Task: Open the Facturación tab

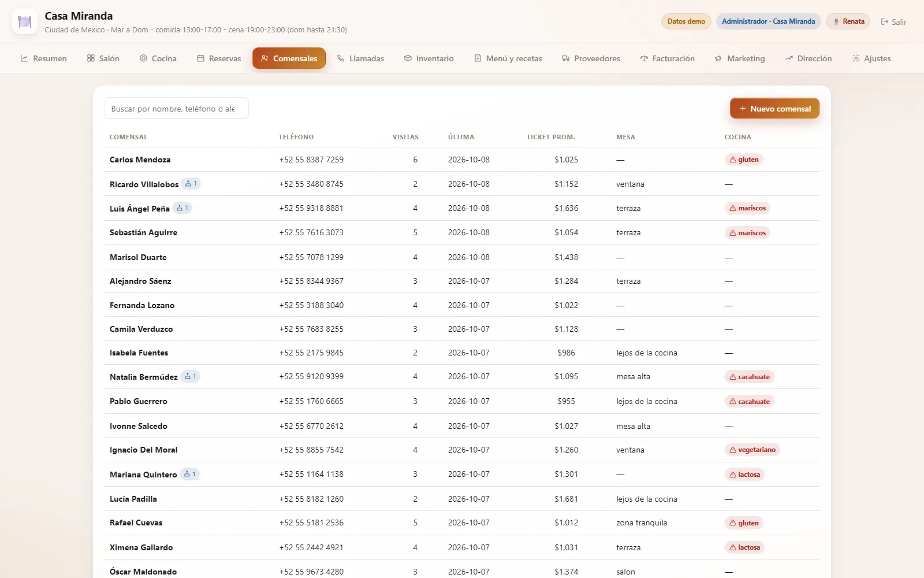Action: (668, 58)
